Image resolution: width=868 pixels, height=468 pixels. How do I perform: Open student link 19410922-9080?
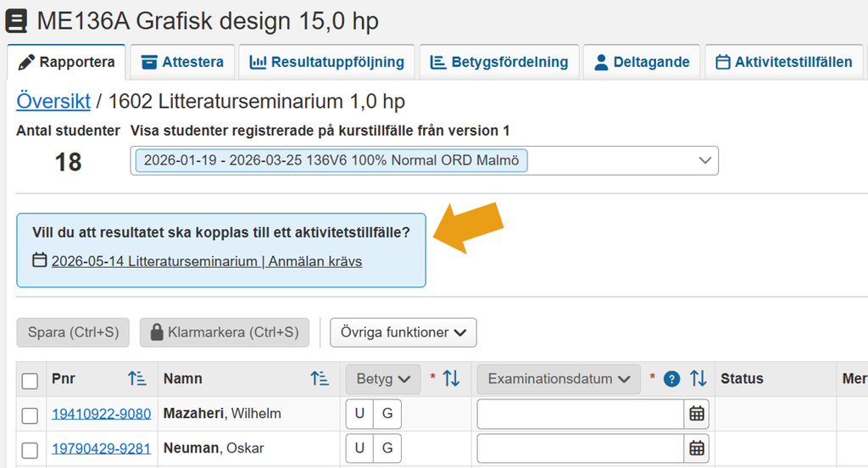(102, 414)
